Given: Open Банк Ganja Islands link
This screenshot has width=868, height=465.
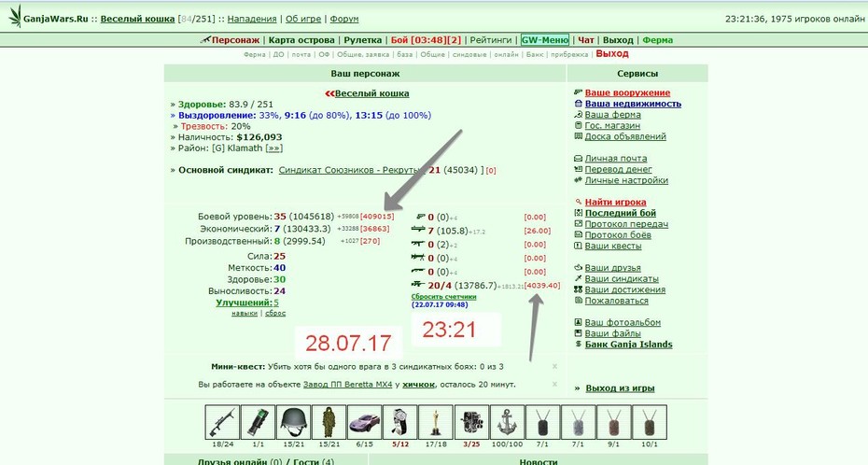Looking at the screenshot, I should tap(628, 345).
